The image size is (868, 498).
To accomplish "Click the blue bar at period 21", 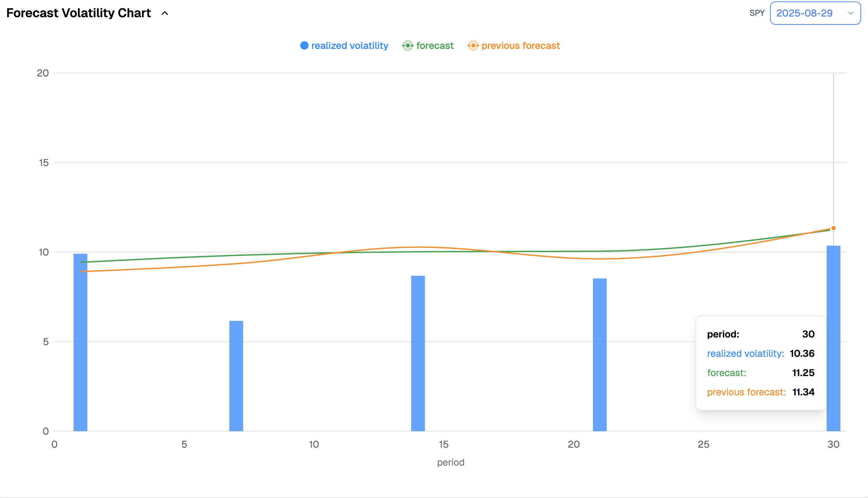I will (x=599, y=354).
